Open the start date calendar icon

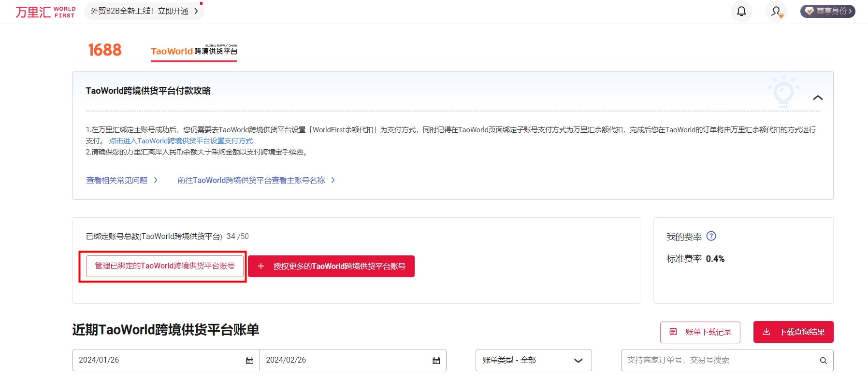(249, 361)
